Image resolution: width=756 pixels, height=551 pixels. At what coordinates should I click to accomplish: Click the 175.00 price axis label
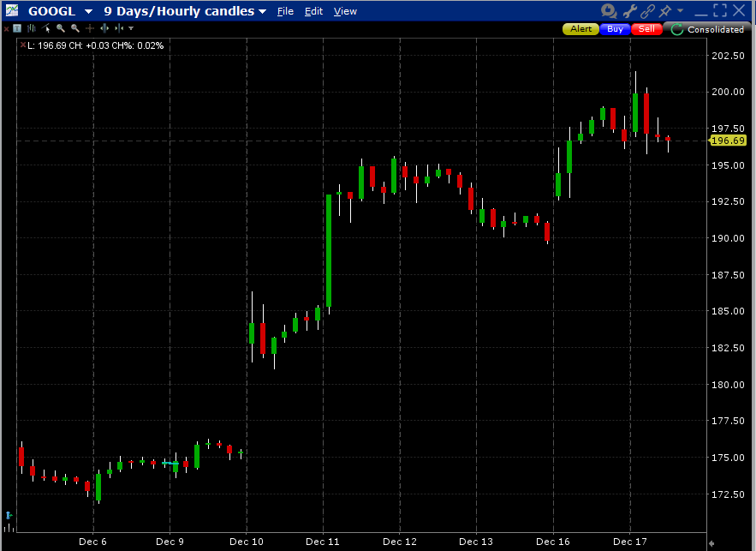728,458
